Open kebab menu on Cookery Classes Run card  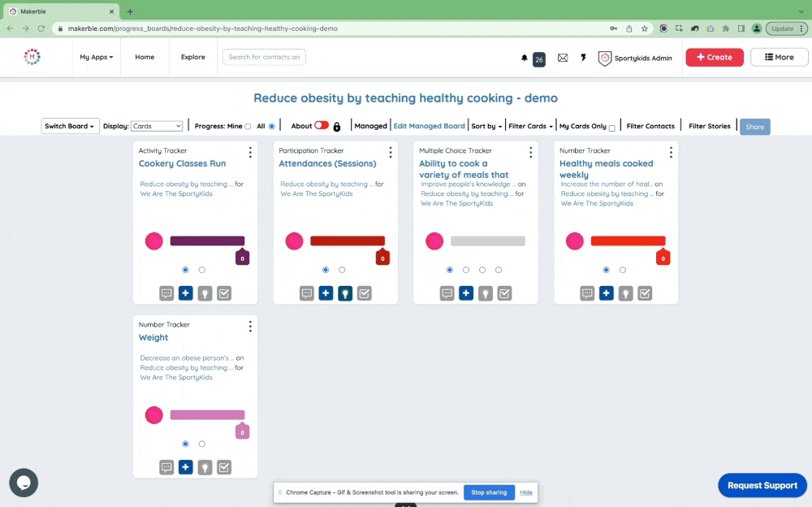point(250,152)
